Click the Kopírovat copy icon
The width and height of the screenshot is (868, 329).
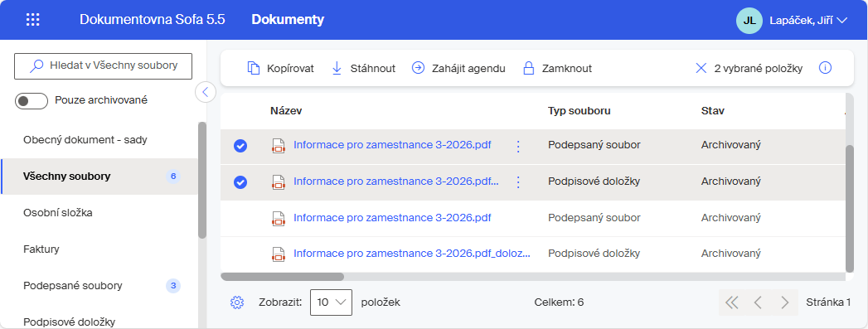(253, 69)
